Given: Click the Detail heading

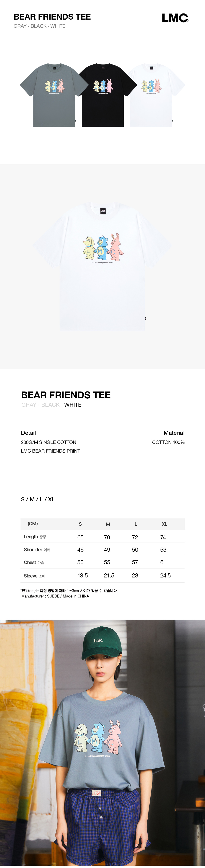Looking at the screenshot, I should coord(28,433).
